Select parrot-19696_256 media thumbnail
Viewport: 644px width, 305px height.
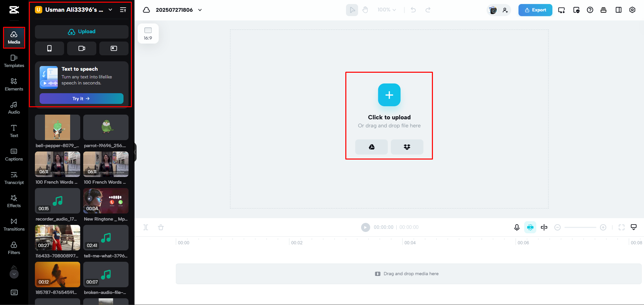(x=106, y=127)
